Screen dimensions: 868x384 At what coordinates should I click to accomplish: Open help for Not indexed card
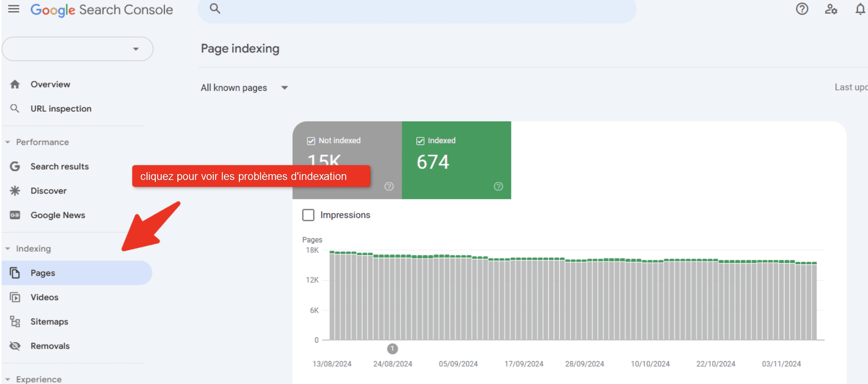pyautogui.click(x=389, y=186)
